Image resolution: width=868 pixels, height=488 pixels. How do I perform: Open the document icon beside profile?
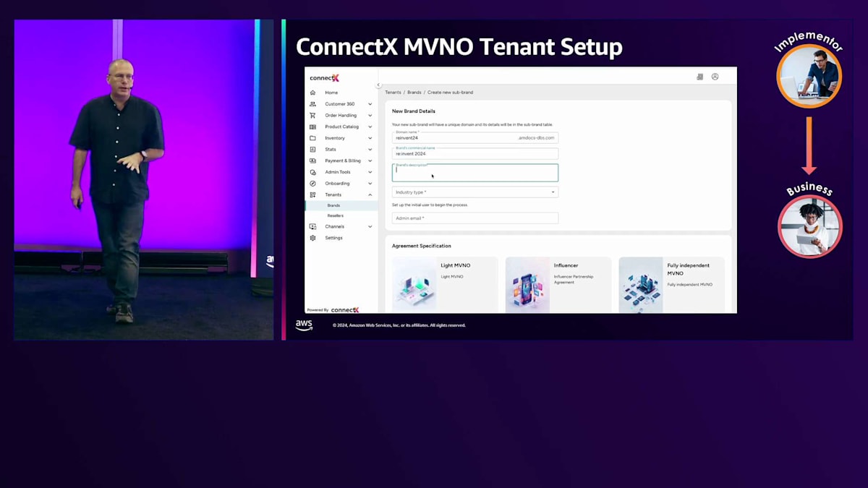tap(699, 77)
